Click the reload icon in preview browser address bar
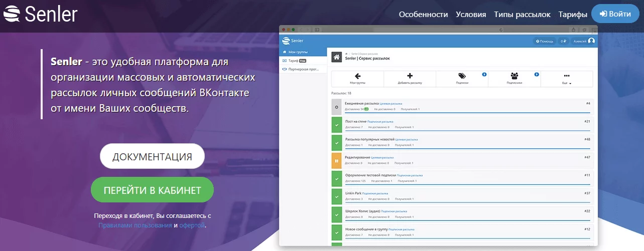644x251 pixels. (x=501, y=30)
